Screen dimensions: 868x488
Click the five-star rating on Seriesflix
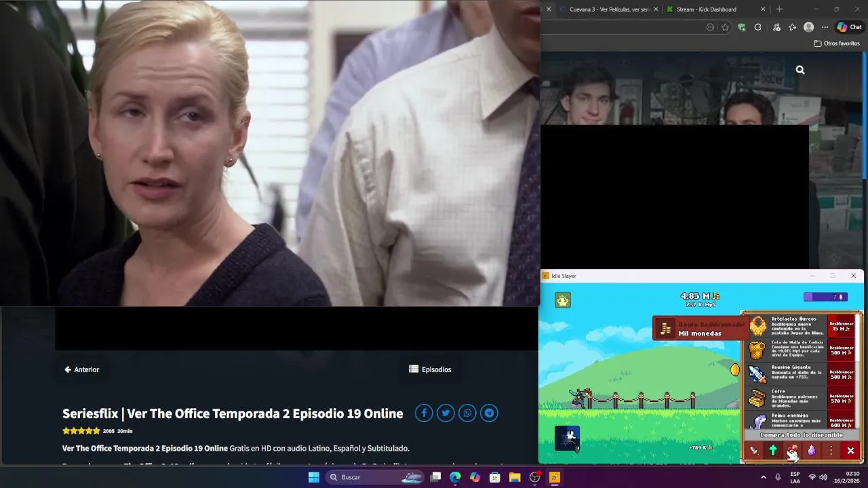[81, 430]
